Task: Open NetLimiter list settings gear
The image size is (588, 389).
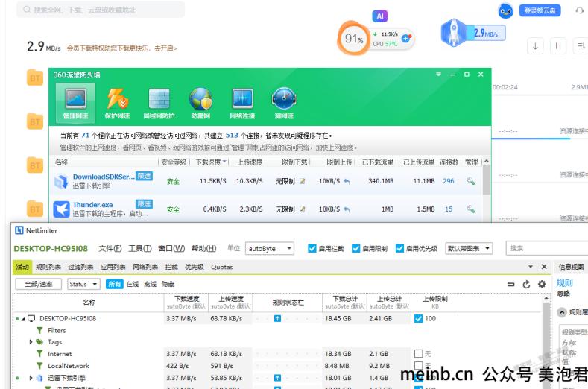Action: pyautogui.click(x=542, y=285)
